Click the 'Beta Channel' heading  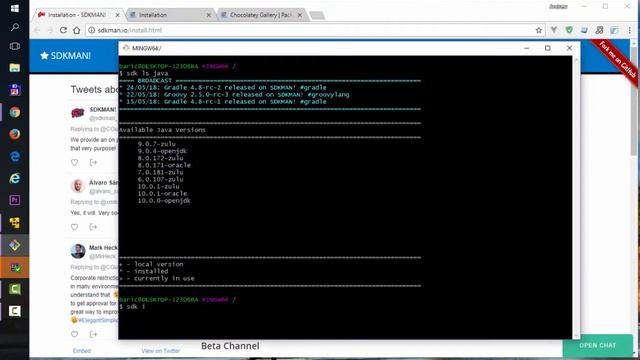(230, 346)
